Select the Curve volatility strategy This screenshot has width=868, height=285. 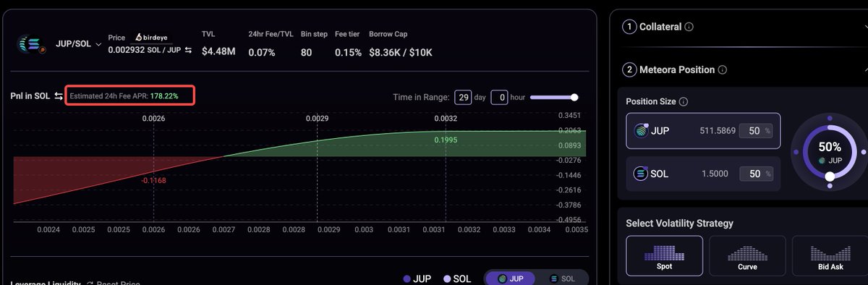(x=747, y=255)
